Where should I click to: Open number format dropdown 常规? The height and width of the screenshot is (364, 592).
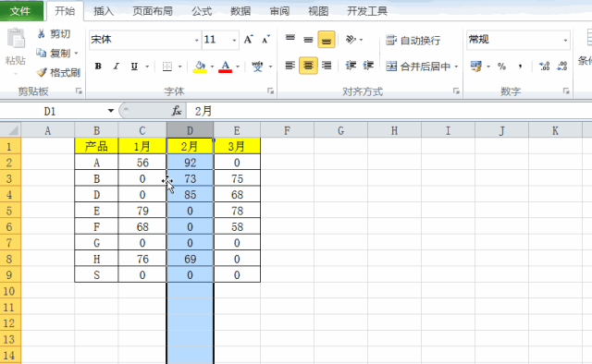coord(565,40)
